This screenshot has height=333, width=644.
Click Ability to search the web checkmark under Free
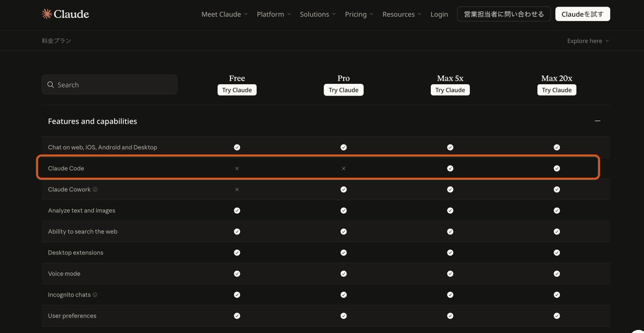click(x=237, y=231)
